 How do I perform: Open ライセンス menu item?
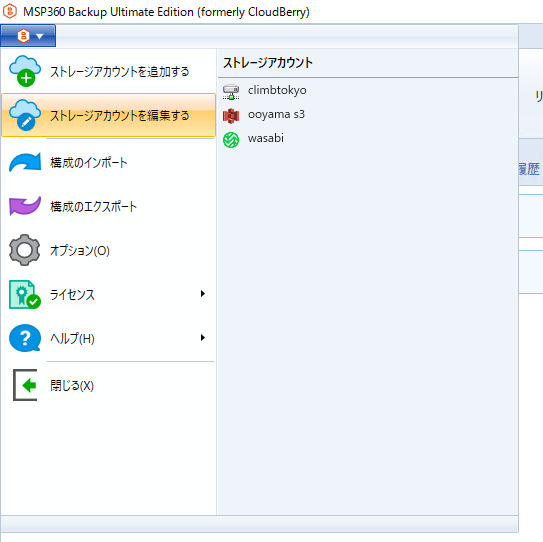[109, 294]
